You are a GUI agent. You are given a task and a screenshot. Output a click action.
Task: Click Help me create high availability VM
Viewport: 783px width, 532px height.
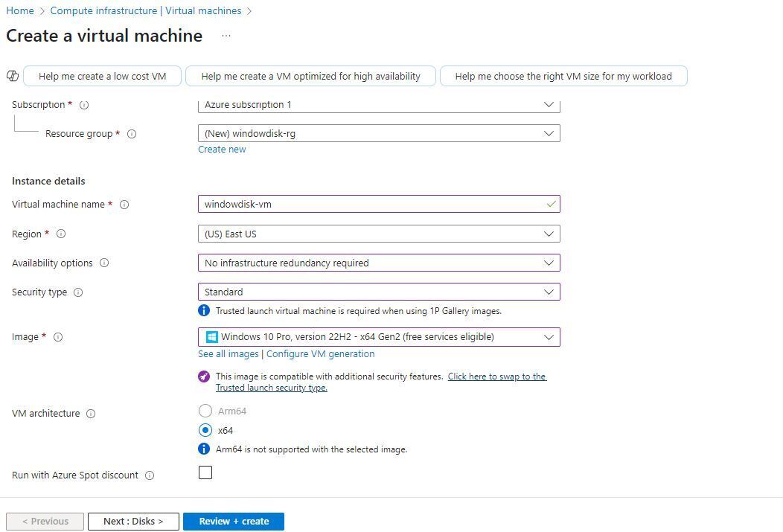pos(310,76)
